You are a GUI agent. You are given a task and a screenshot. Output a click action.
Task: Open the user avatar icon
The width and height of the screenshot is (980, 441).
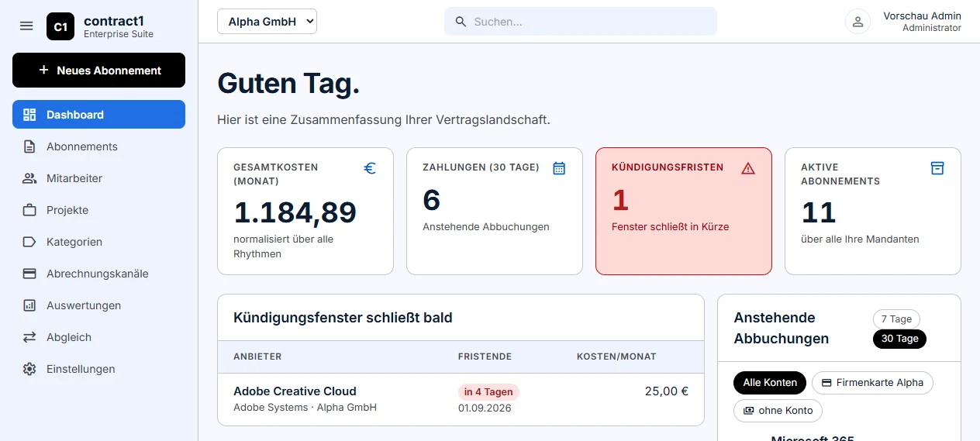[857, 22]
